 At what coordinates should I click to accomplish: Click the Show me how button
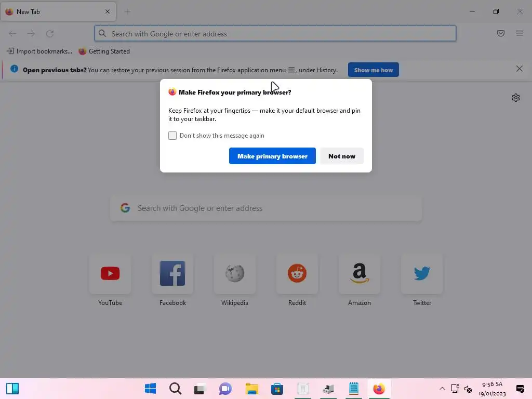point(373,70)
